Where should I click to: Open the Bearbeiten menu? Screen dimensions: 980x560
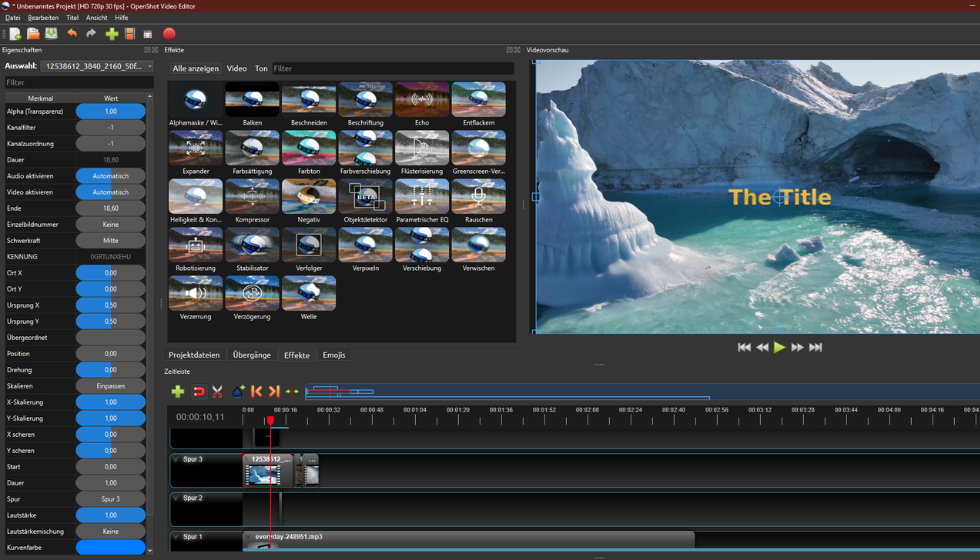tap(43, 18)
